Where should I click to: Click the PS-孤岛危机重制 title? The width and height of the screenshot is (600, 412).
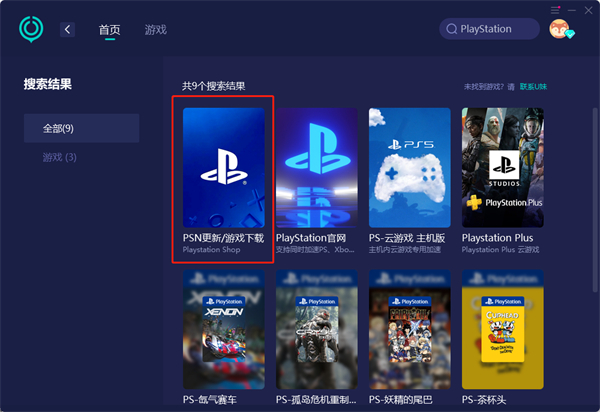316,400
